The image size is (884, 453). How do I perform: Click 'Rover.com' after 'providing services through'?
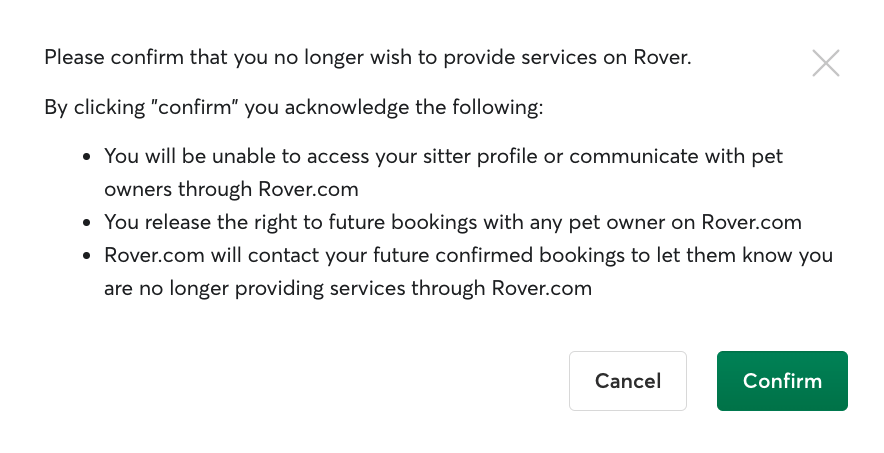coord(542,288)
